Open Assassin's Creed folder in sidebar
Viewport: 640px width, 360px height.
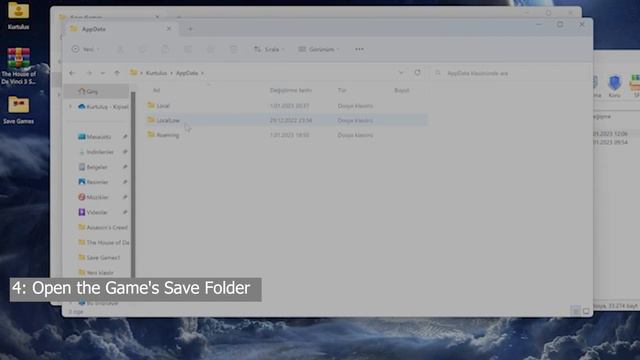(103, 227)
